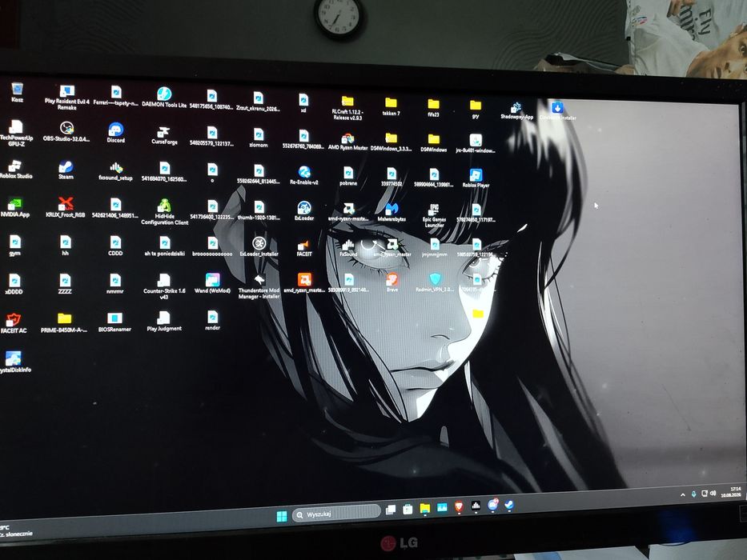Open the Windows Start menu

[282, 516]
